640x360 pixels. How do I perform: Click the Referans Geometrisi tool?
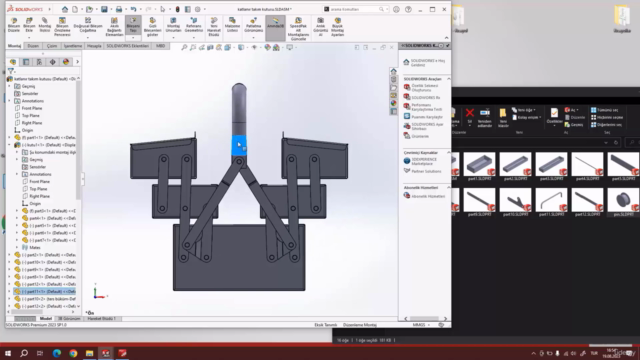[193, 26]
